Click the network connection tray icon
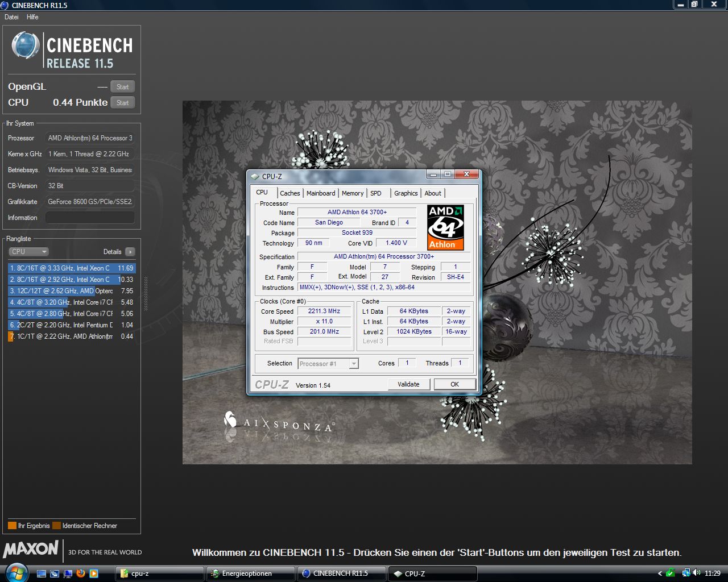 click(686, 573)
